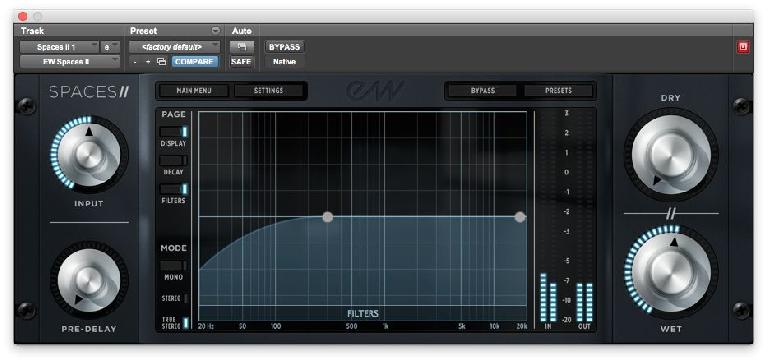Open the EW Spaces II plug-in selector
The image size is (768, 363).
(x=70, y=62)
